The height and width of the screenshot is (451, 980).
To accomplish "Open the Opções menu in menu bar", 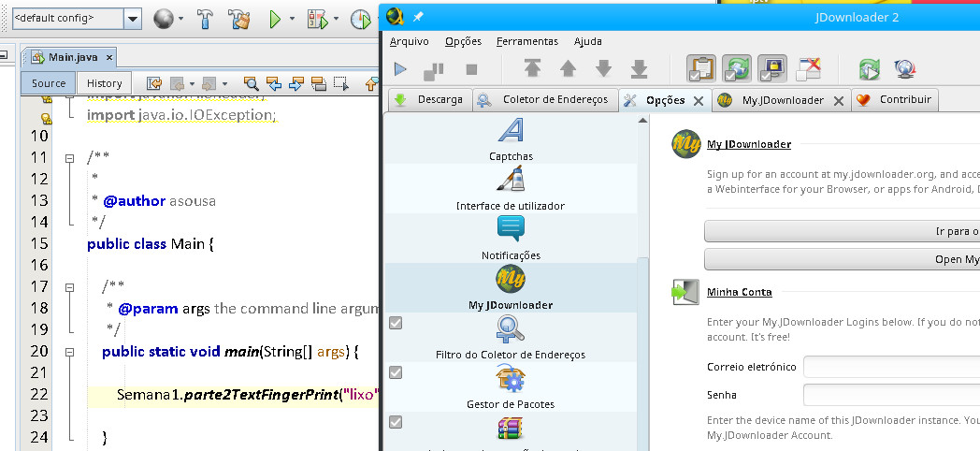I will 463,41.
